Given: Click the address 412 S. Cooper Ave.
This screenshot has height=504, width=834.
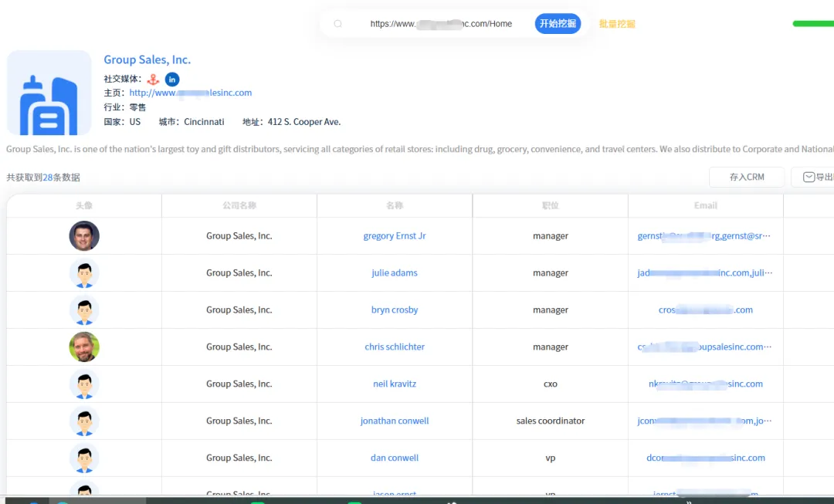Looking at the screenshot, I should click(x=304, y=122).
